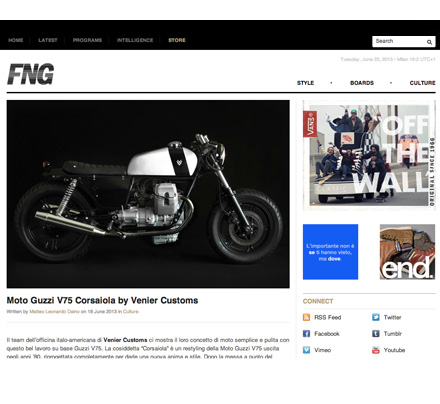Open the RSS Feed icon
440x404 pixels.
point(306,317)
